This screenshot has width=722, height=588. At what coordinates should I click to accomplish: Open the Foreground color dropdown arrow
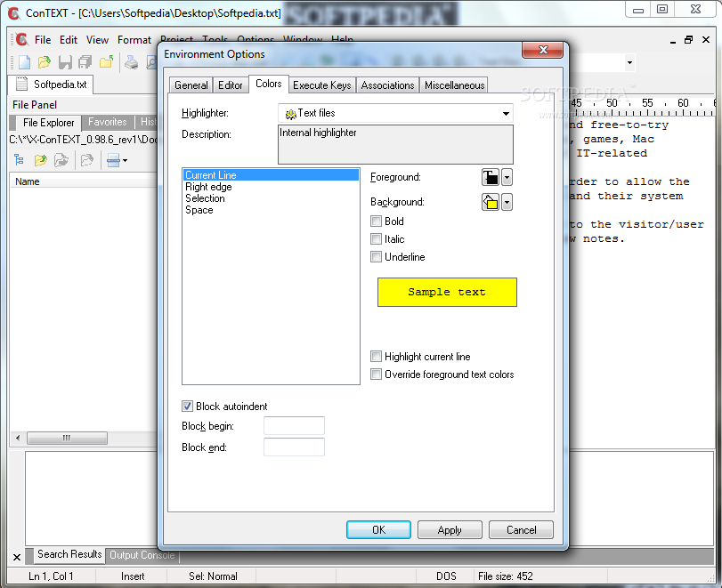tap(507, 177)
